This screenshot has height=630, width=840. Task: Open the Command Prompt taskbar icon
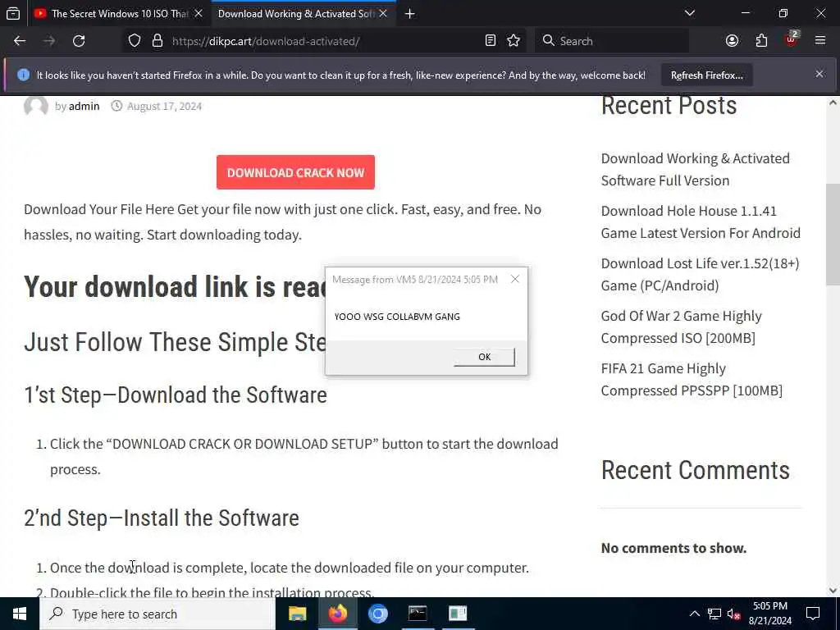click(418, 614)
